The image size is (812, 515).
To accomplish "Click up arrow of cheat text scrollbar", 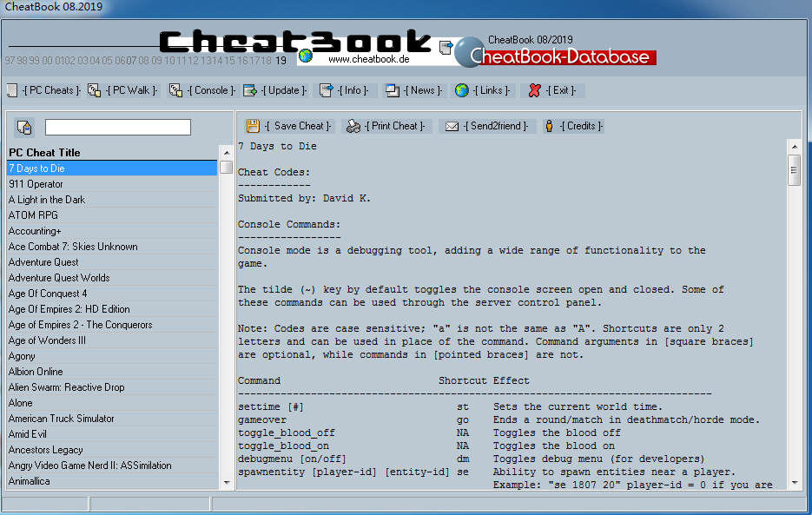I will click(x=795, y=147).
